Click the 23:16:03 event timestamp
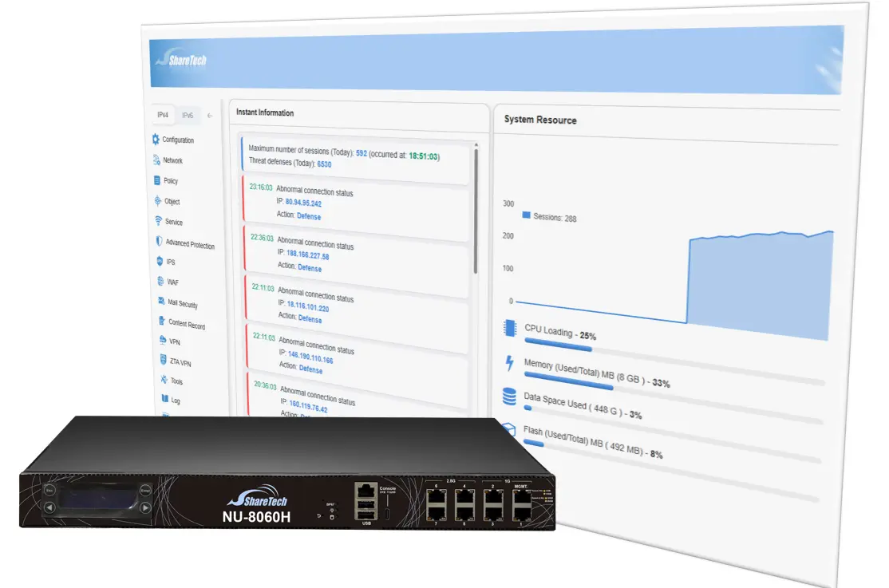Screen dimensions: 889x588 tap(261, 187)
